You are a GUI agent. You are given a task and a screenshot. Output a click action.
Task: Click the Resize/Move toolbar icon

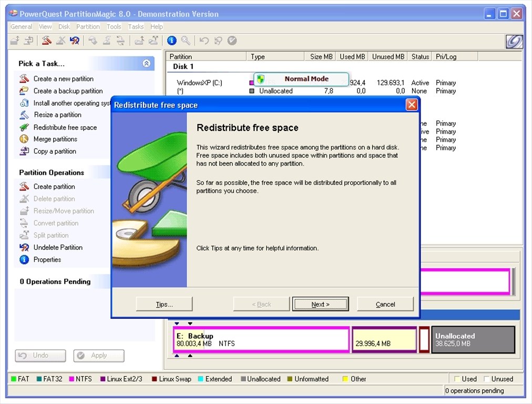coord(15,41)
